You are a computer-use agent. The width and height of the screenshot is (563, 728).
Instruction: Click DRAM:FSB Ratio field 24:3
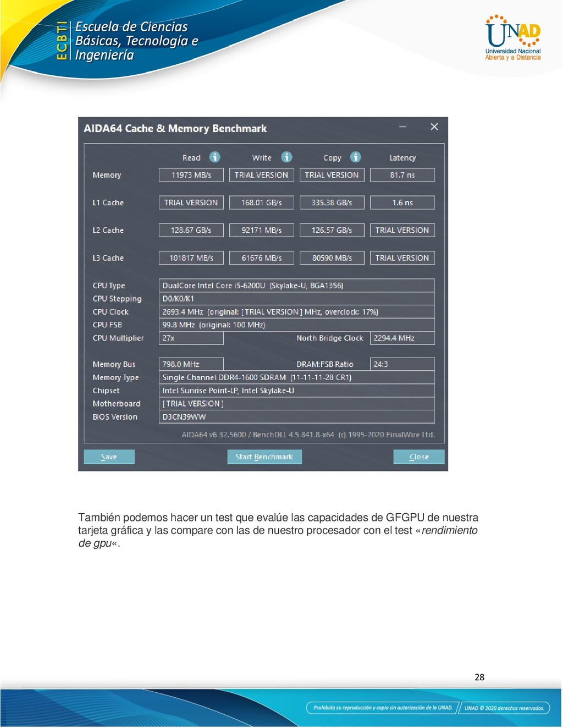(x=402, y=364)
